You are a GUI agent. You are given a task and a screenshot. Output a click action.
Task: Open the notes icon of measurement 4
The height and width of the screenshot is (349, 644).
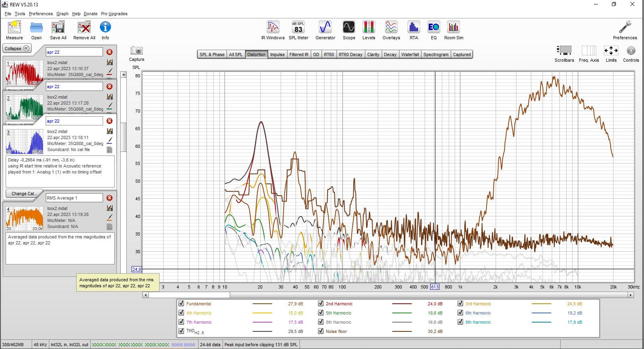pyautogui.click(x=109, y=227)
